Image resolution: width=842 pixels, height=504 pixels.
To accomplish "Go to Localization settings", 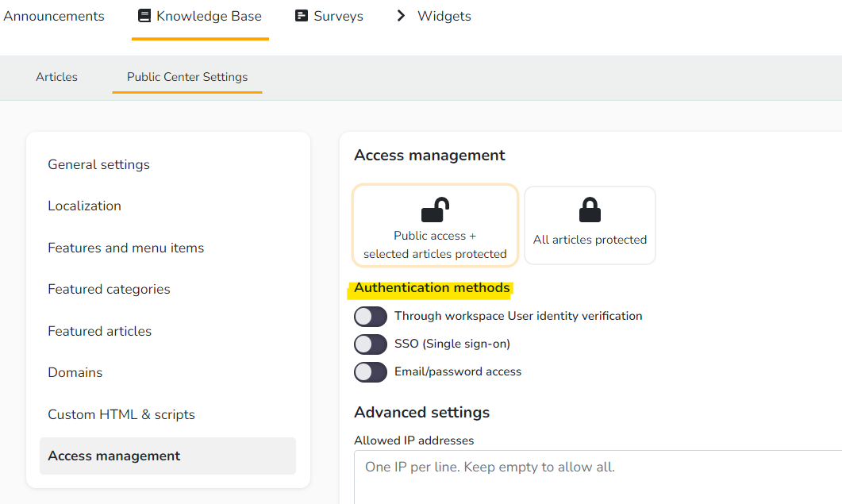I will (x=84, y=206).
